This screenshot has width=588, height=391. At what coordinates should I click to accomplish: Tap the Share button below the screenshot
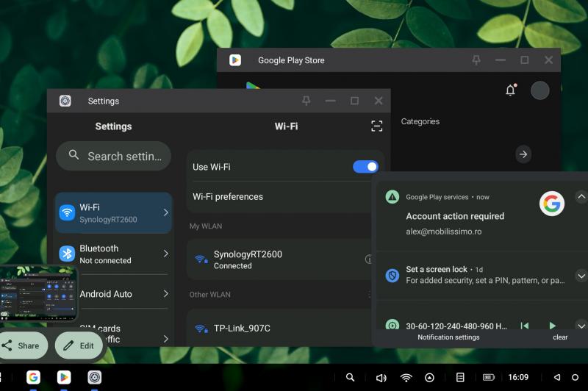(22, 345)
